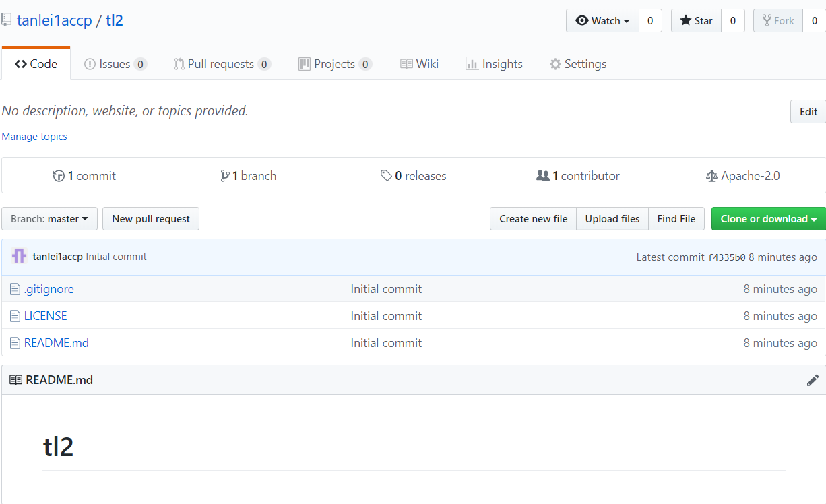
Task: Click the file icon next to README.md row
Action: [x=15, y=343]
